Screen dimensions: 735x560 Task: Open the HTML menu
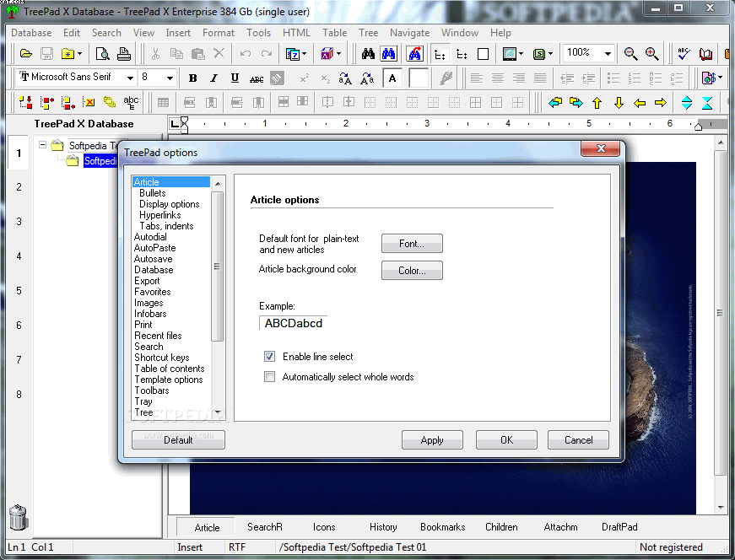296,33
